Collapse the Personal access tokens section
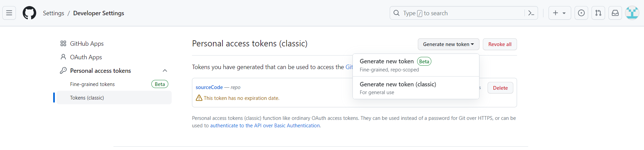 pyautogui.click(x=165, y=71)
